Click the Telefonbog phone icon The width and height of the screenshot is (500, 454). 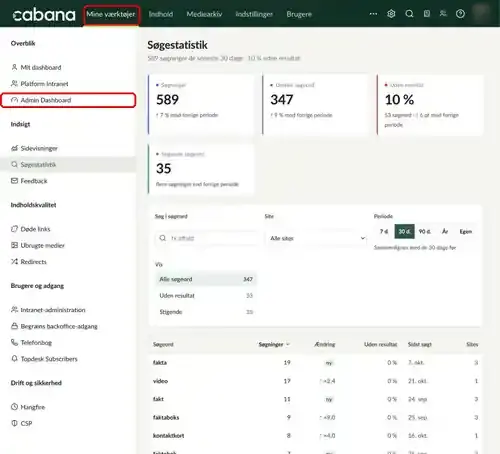14,342
